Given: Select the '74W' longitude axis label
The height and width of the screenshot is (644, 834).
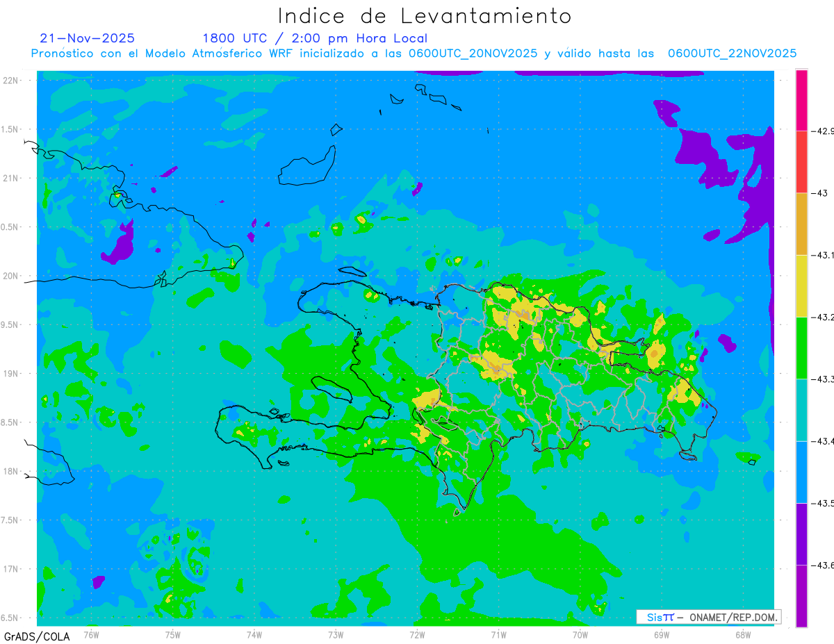Looking at the screenshot, I should pos(254,634).
